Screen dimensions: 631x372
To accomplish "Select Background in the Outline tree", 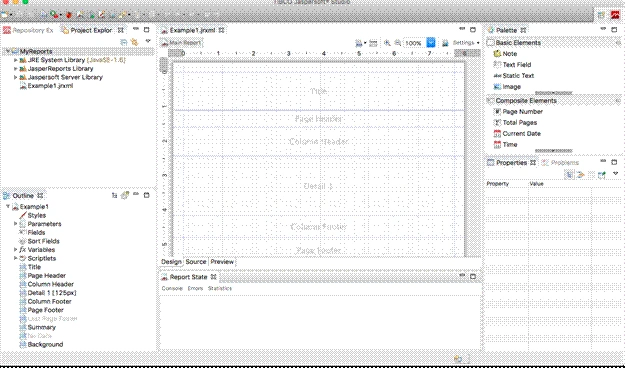I will point(41,344).
